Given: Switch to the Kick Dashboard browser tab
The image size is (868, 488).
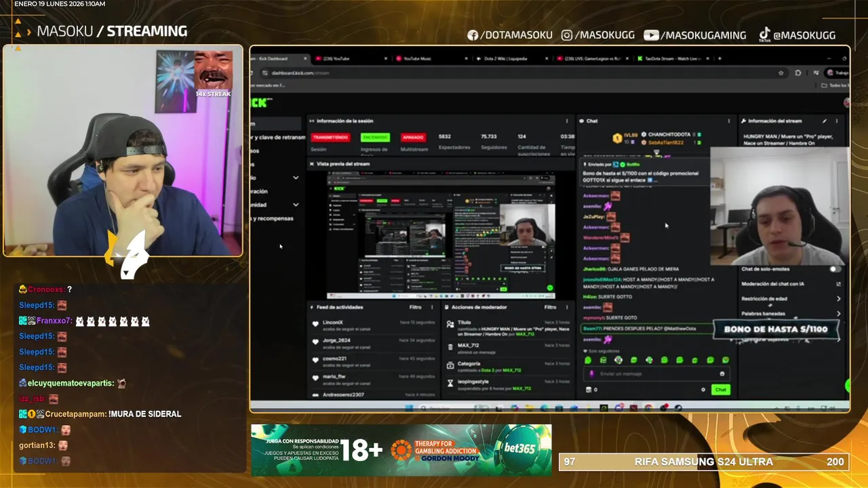Looking at the screenshot, I should [278, 58].
